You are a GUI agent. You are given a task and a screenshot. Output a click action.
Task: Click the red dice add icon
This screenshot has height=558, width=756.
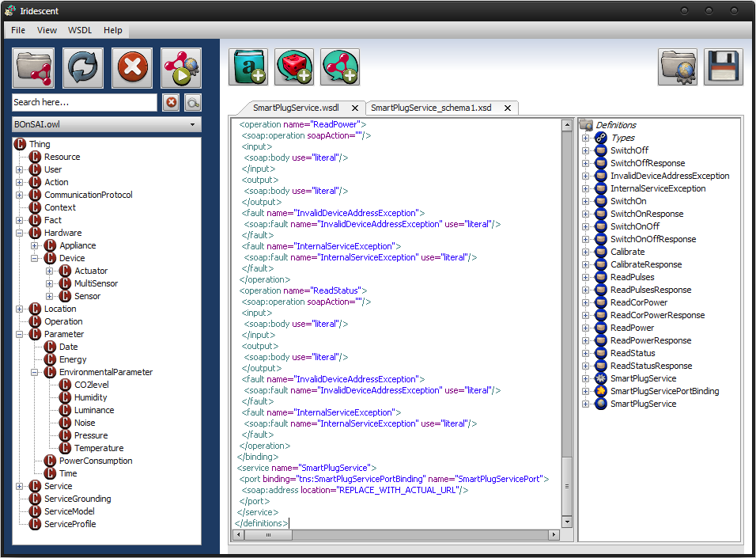click(x=294, y=67)
